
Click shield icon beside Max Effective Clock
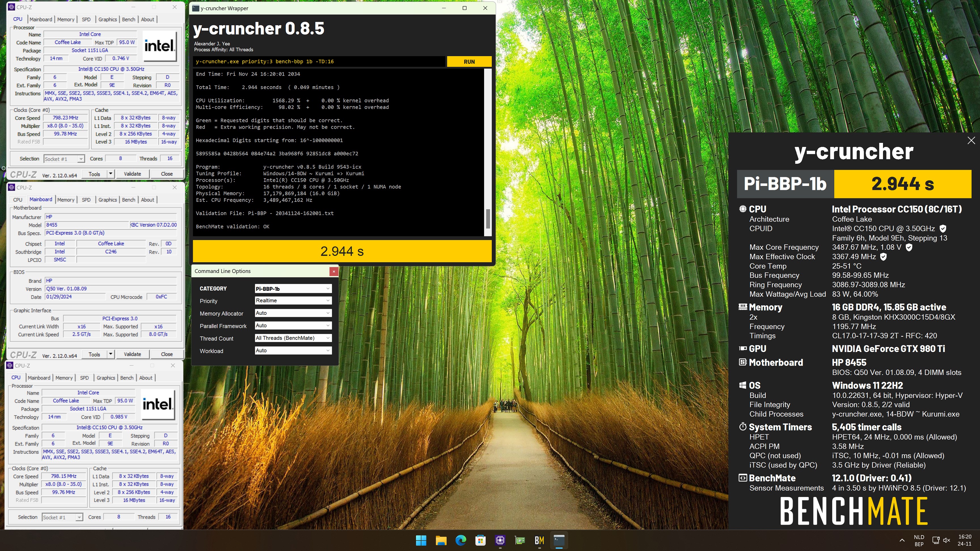[x=883, y=257]
